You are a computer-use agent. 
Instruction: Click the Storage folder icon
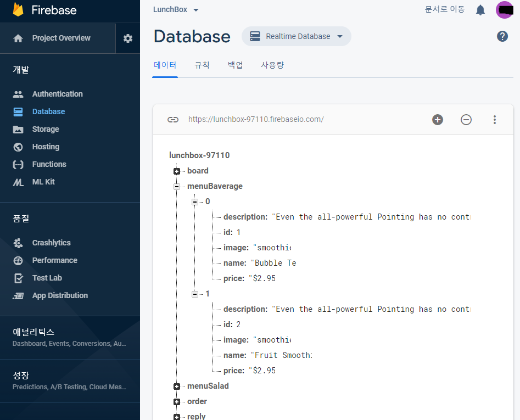18,129
